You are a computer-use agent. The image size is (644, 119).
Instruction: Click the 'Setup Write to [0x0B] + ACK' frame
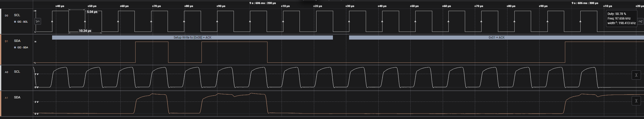click(193, 38)
